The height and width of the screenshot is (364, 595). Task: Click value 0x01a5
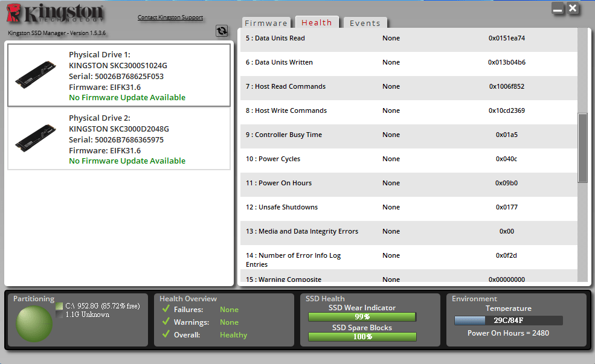click(x=507, y=135)
